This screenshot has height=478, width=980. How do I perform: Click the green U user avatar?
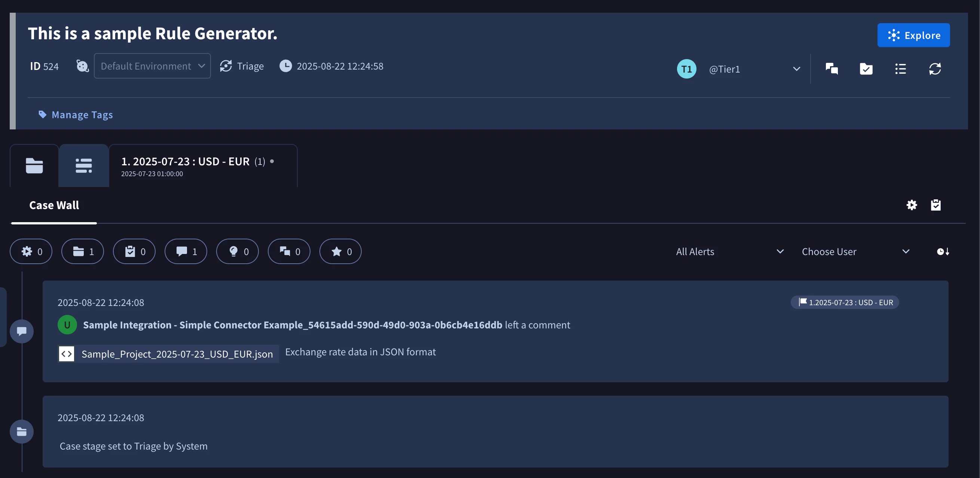pos(67,325)
